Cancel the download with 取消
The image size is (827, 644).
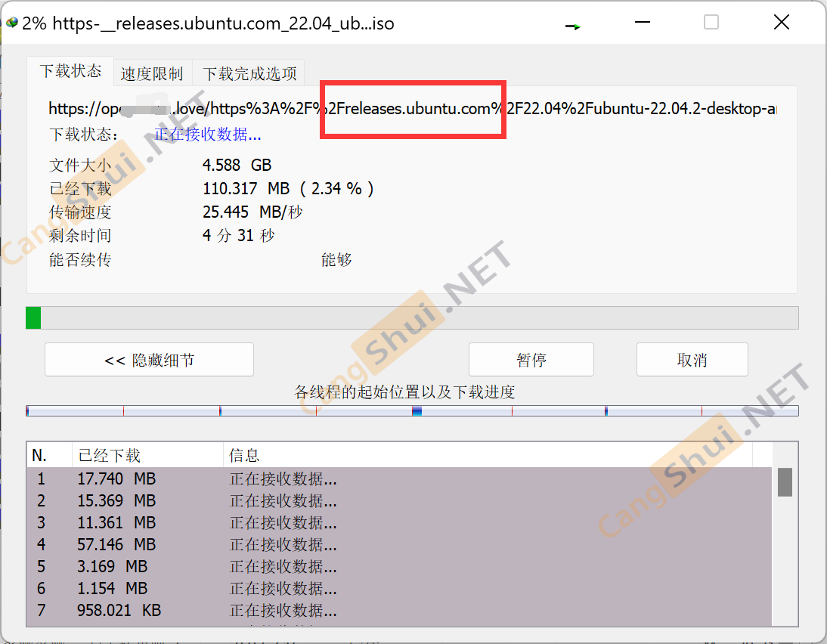[x=692, y=360]
